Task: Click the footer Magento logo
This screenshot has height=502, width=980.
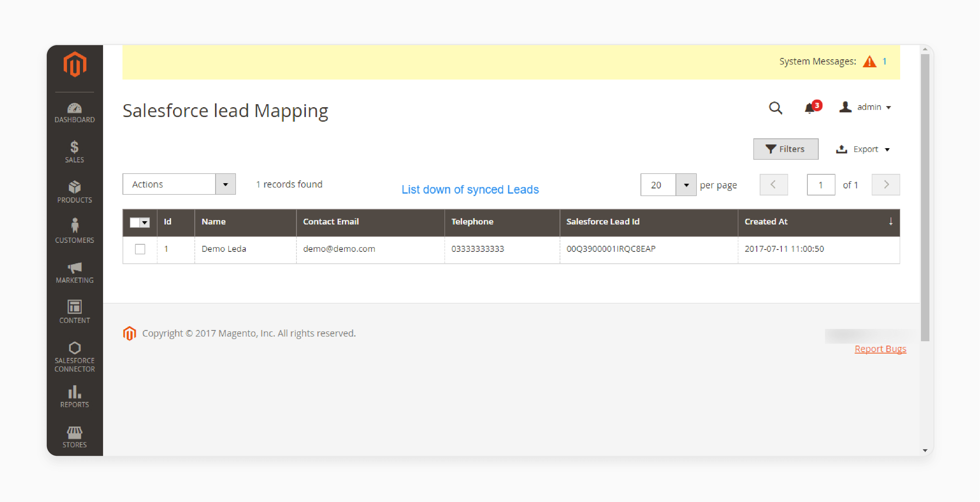Action: [129, 333]
